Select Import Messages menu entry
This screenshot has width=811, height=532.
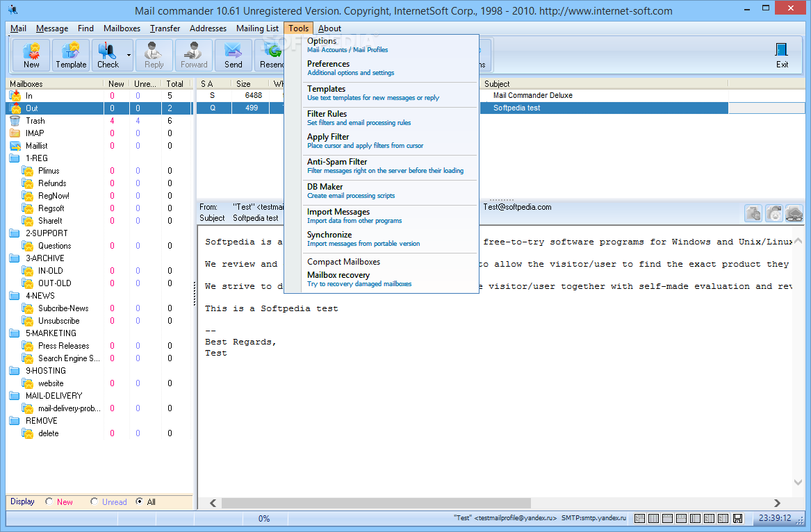[389, 216]
